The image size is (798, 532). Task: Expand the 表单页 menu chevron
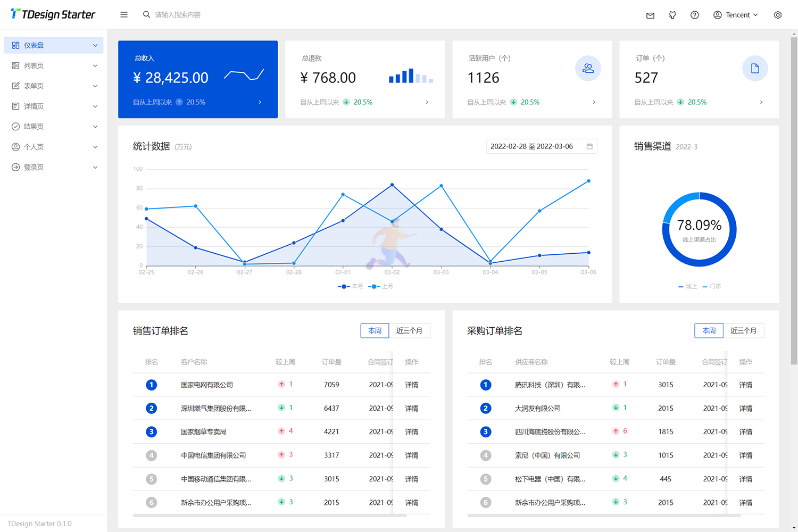pyautogui.click(x=95, y=86)
